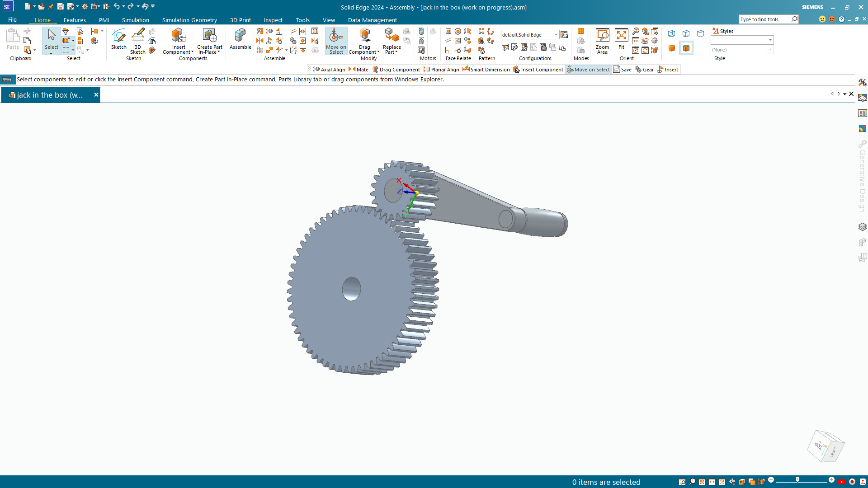Expand the Insert Component dropdown arrow
Image resolution: width=868 pixels, height=488 pixels.
[x=192, y=52]
